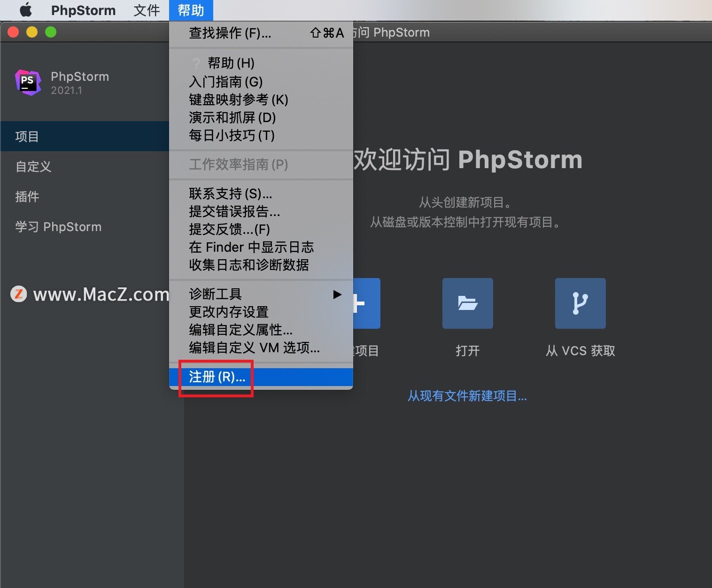Click the 欢迎访问 PhpStorm heading
712x588 pixels.
pyautogui.click(x=468, y=160)
